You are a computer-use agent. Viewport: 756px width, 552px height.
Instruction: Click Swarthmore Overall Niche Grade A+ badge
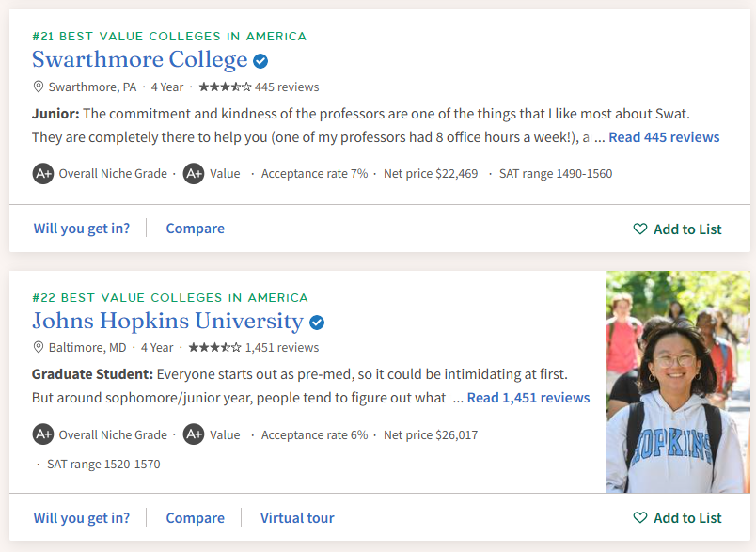[x=43, y=173]
